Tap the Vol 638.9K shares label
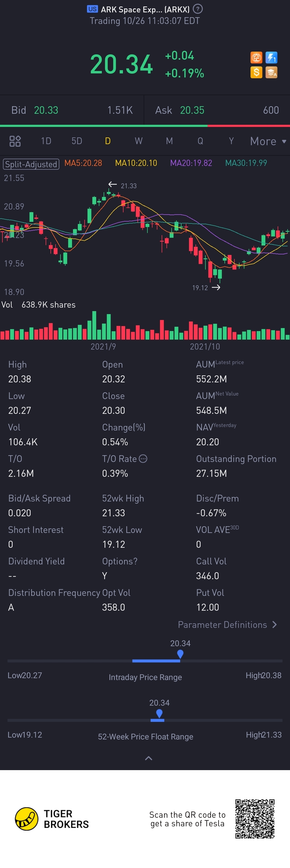Viewport: 290px width, 868px height. point(38,305)
